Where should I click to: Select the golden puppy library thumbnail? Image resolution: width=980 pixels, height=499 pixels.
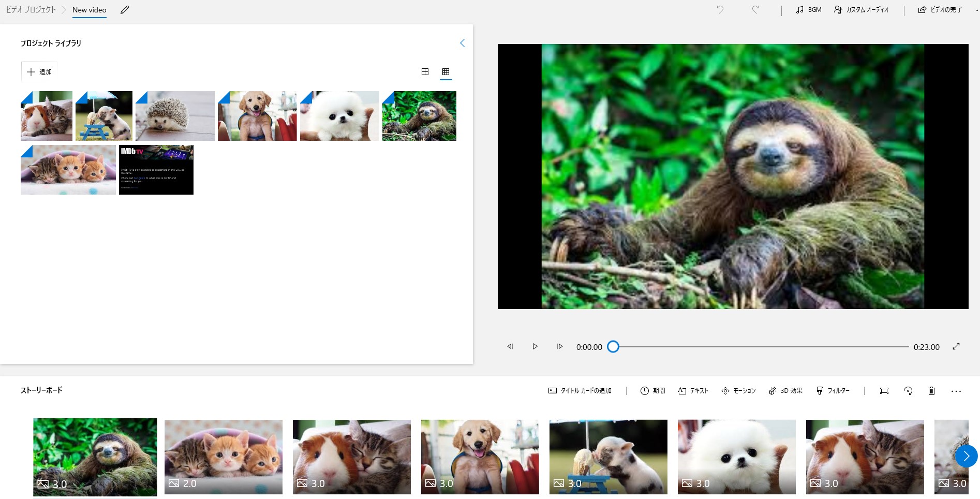tap(257, 116)
